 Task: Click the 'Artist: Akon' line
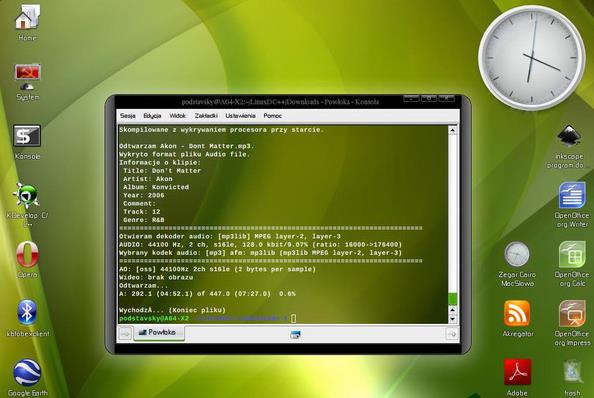(x=148, y=179)
